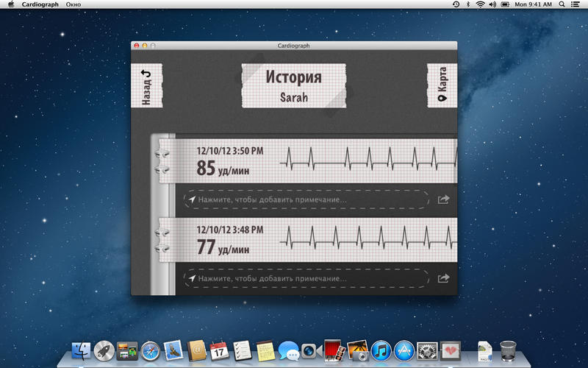Open Mission Control from the dock
This screenshot has width=588, height=368.
point(126,351)
